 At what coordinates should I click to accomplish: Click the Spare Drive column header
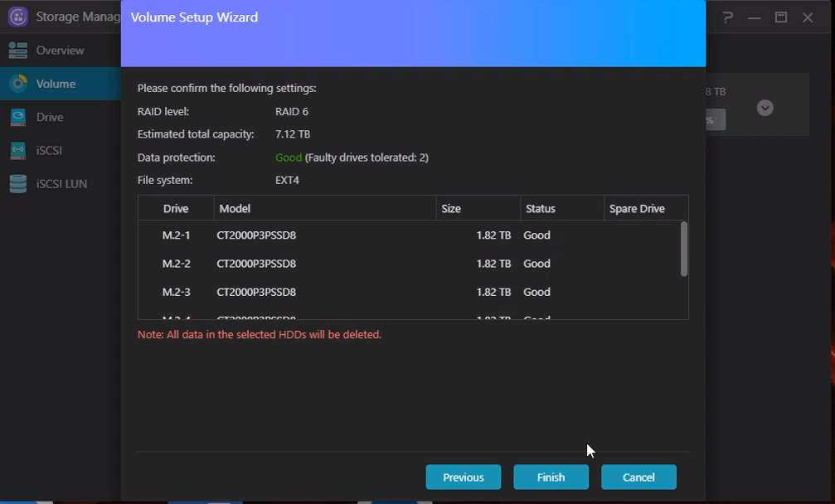(x=637, y=209)
